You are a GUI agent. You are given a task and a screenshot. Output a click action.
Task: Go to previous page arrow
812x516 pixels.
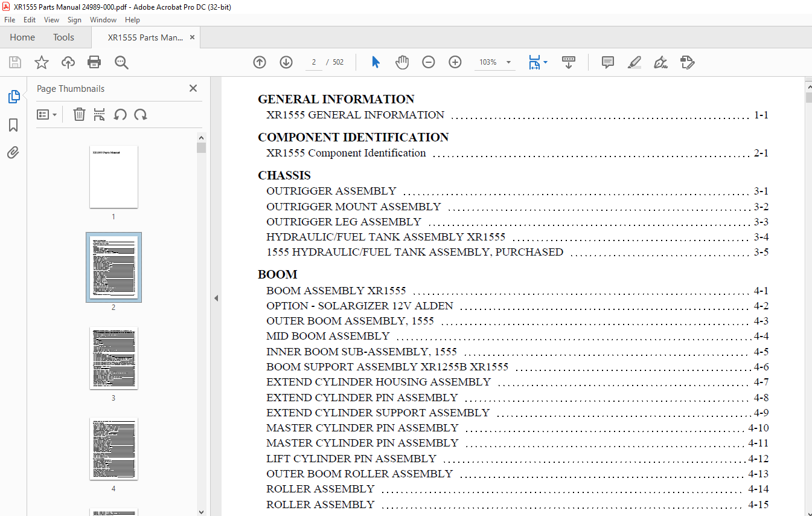pyautogui.click(x=260, y=62)
